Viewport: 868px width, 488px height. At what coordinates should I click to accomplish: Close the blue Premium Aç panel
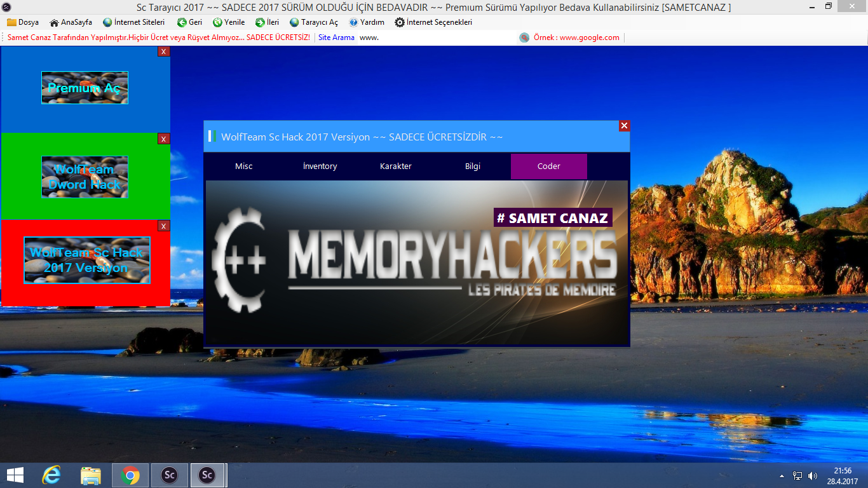coord(163,51)
